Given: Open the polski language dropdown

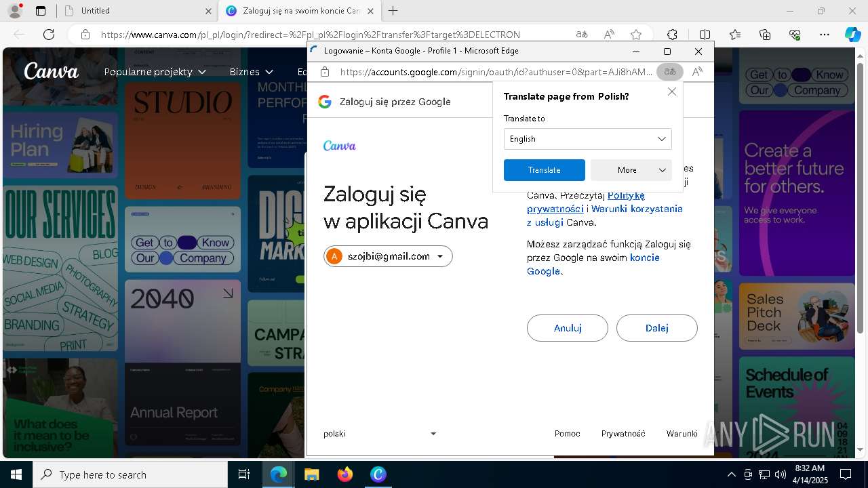Looking at the screenshot, I should click(x=380, y=434).
